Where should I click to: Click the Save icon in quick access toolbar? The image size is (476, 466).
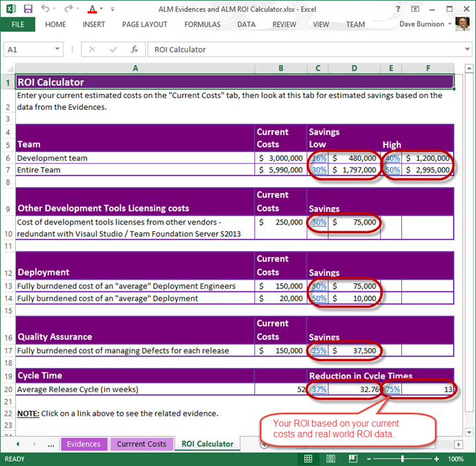[28, 9]
